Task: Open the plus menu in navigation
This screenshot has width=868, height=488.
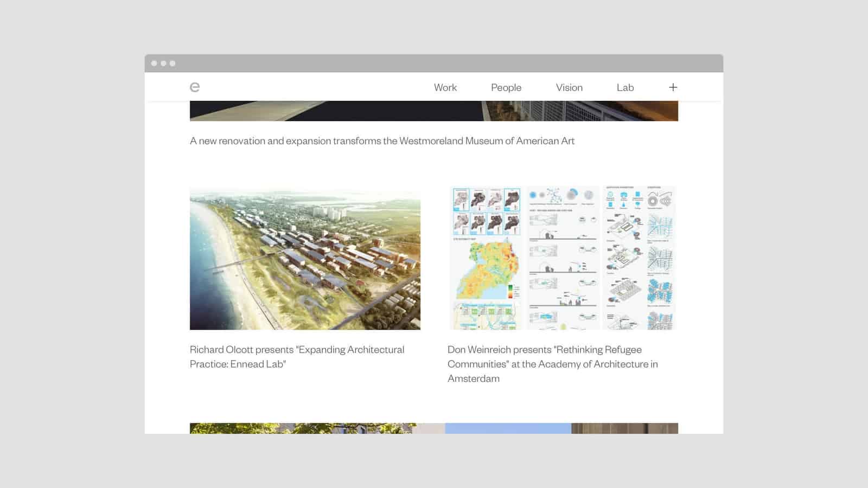Action: point(673,87)
